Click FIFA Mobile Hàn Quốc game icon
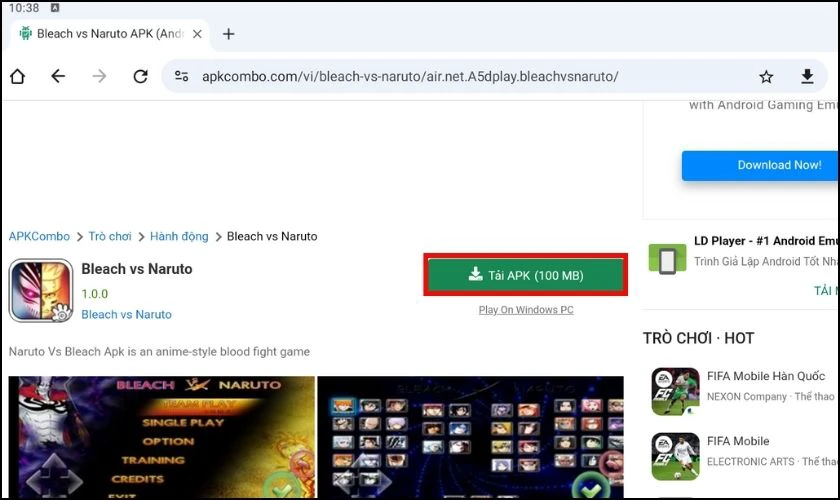Image resolution: width=840 pixels, height=500 pixels. (676, 391)
